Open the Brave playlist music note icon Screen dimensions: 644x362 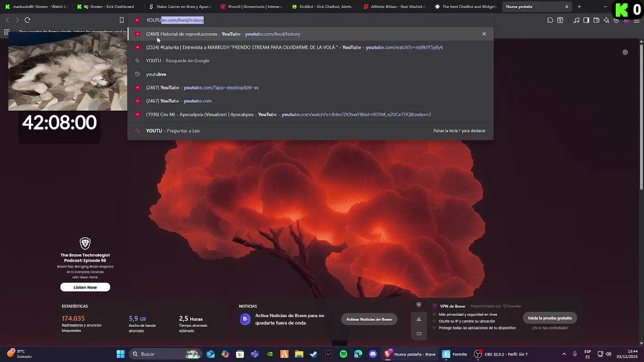click(577, 20)
